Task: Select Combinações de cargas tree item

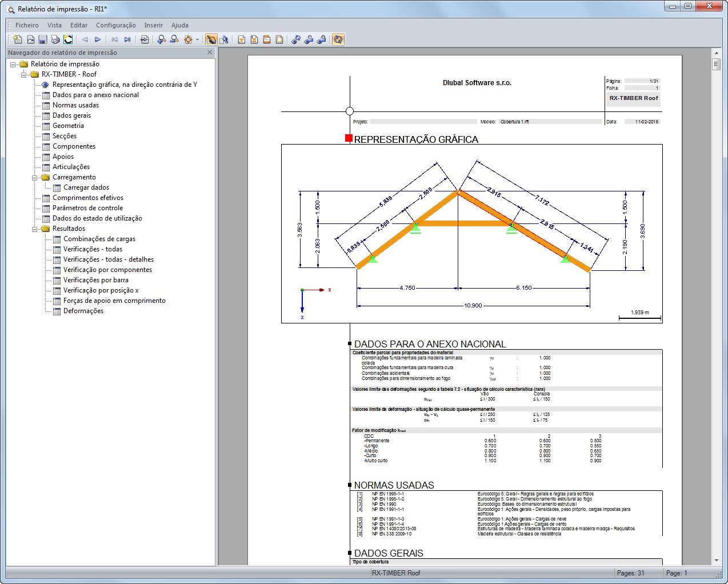Action: [99, 239]
